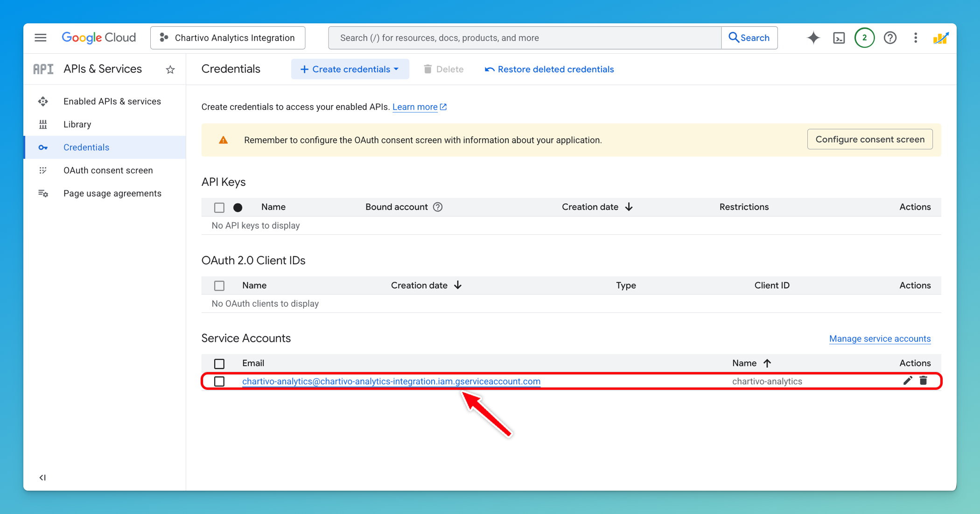Tick the OAuth 2.0 Client IDs checkbox
980x514 pixels.
[x=219, y=285]
